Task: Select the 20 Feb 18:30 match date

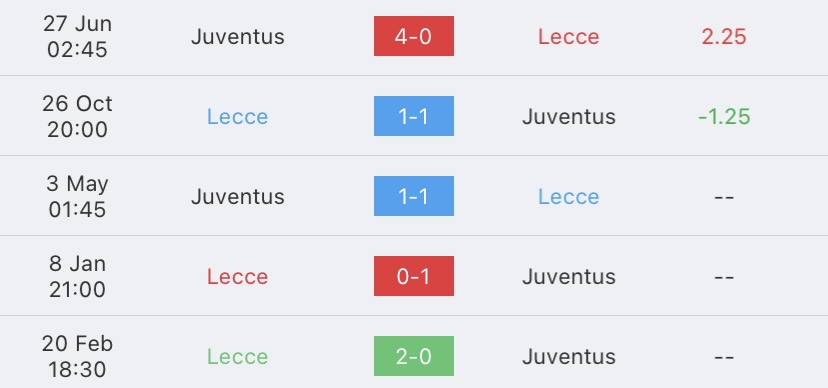Action: [x=77, y=356]
